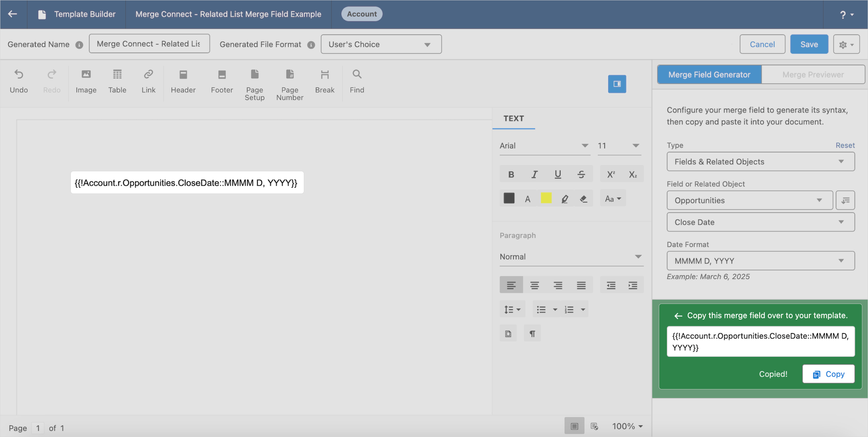
Task: Click the Undo icon in toolbar
Action: [x=18, y=81]
